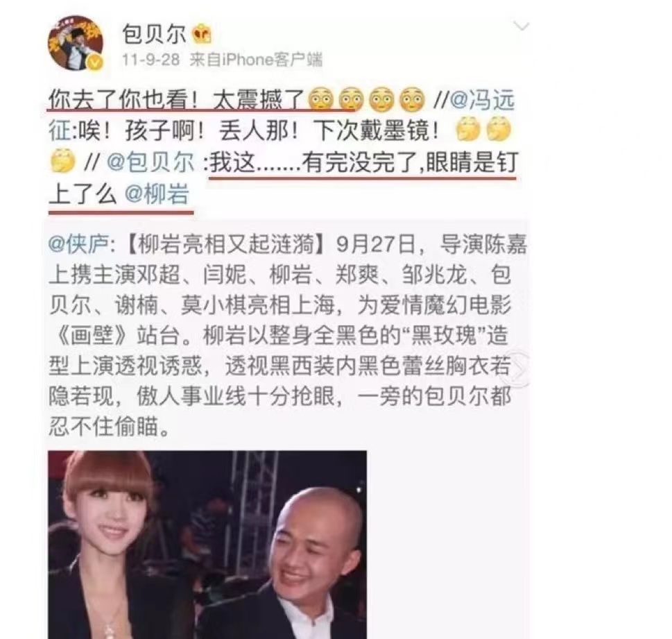This screenshot has width=672, height=639.
Task: Tap the last flushed-face emoji before //@冯远征
Action: (x=412, y=100)
